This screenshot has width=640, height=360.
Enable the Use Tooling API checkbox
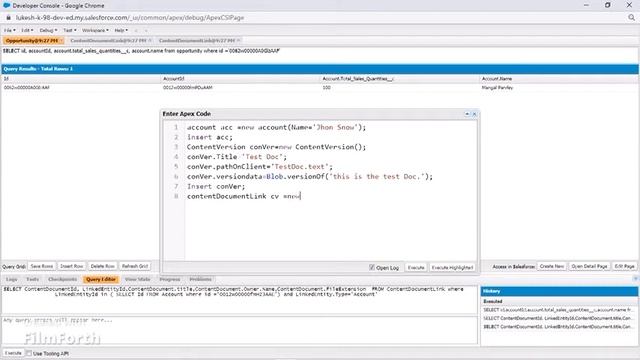point(29,353)
